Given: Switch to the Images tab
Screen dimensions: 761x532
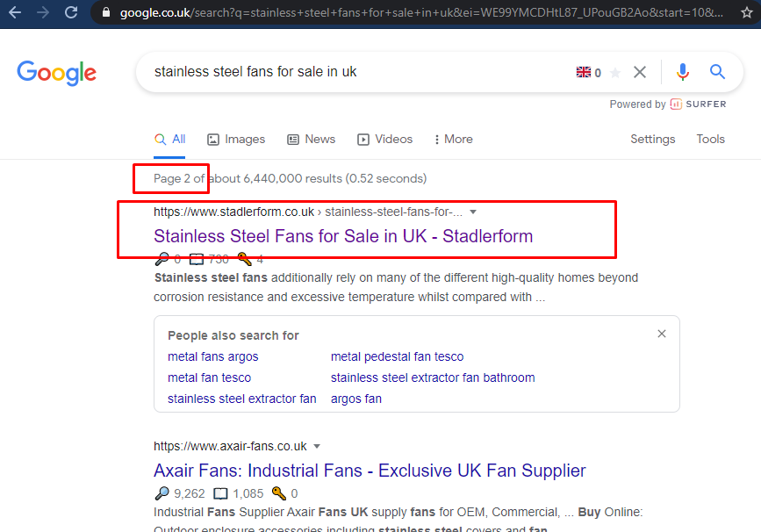Looking at the screenshot, I should (x=236, y=139).
